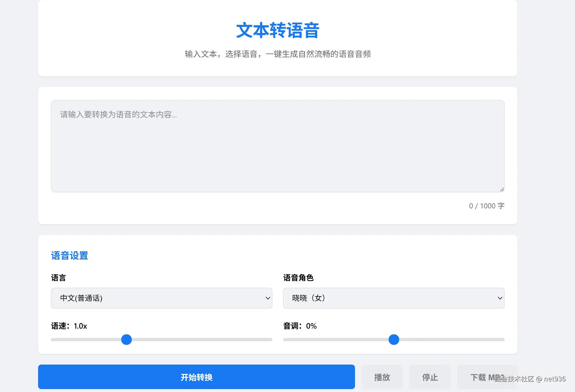Open the 晓晓（女）voice selector chevron
The height and width of the screenshot is (392, 575).
pyautogui.click(x=499, y=298)
